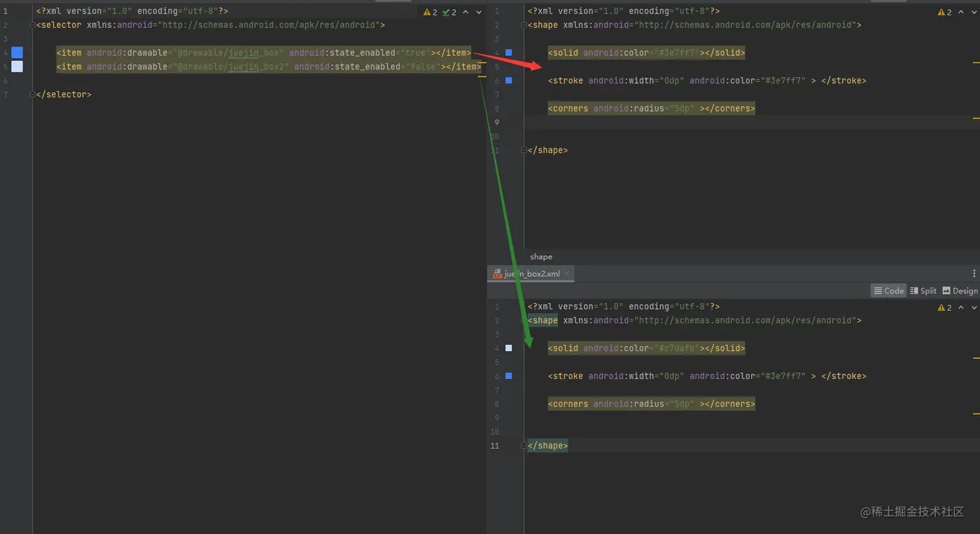Click the corners radius line in top-right editor
This screenshot has height=534, width=980.
(651, 108)
